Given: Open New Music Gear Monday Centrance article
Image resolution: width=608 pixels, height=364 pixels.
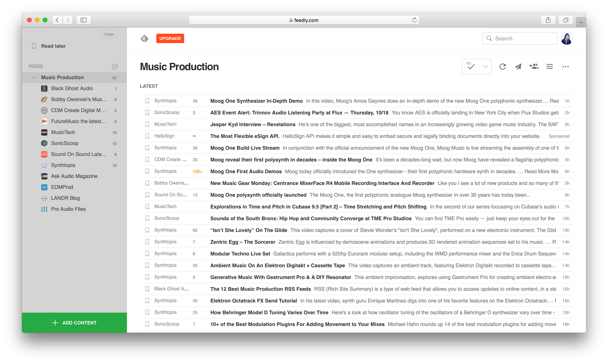Looking at the screenshot, I should click(x=322, y=183).
